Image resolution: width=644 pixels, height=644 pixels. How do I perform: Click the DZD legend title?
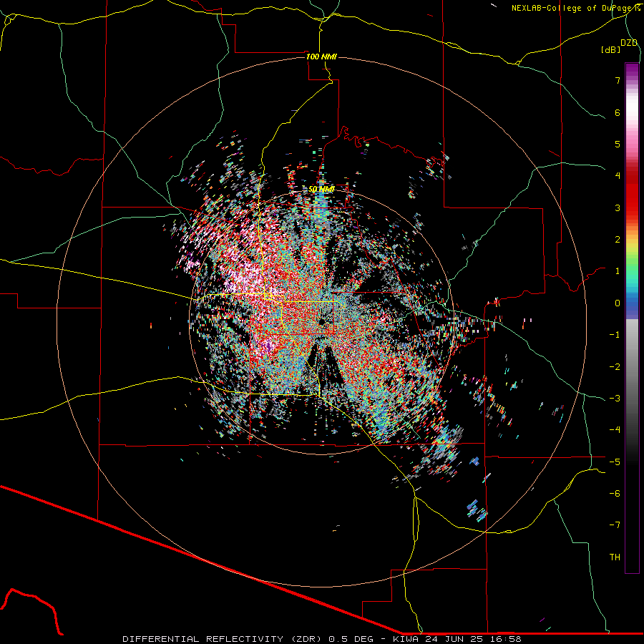629,43
